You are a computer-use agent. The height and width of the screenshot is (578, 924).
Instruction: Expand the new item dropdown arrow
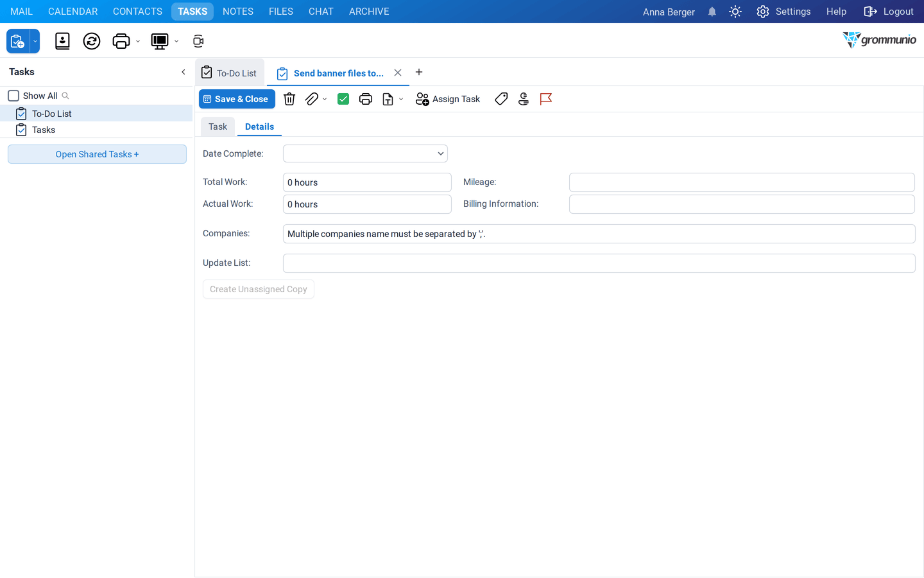coord(35,41)
